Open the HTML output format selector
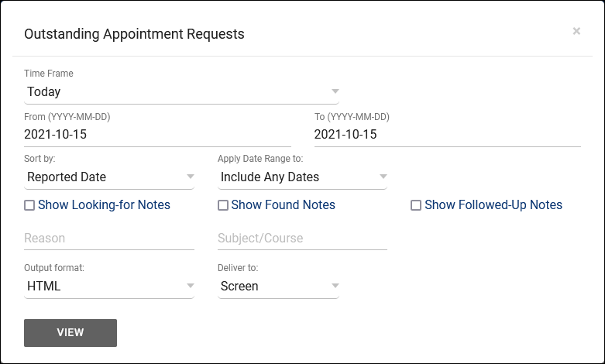This screenshot has height=364, width=605. [x=101, y=287]
